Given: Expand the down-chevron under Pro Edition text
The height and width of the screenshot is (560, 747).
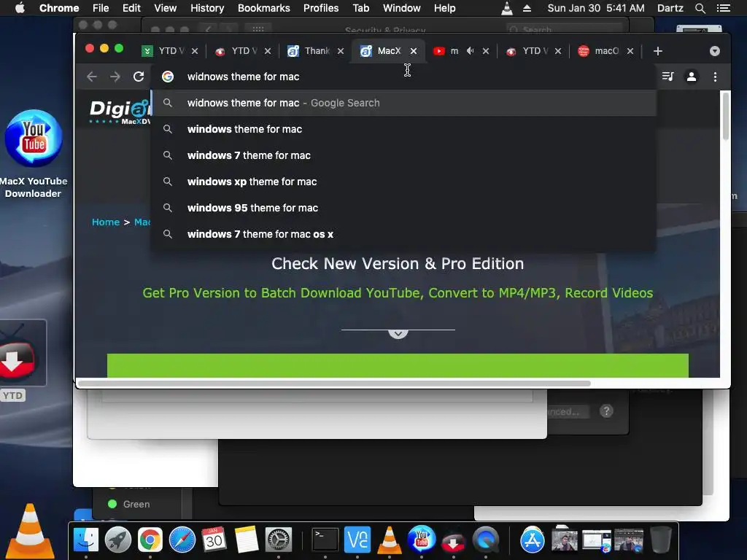Looking at the screenshot, I should (x=398, y=333).
